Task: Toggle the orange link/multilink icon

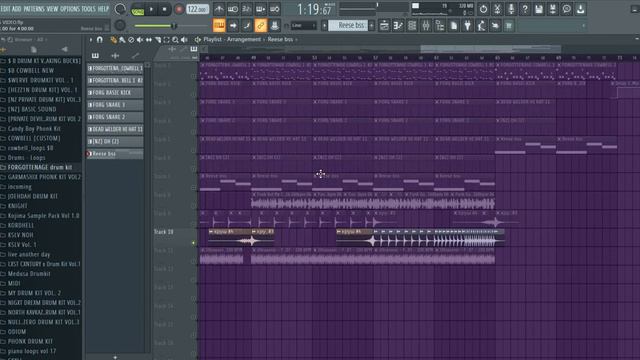Action: (x=260, y=26)
